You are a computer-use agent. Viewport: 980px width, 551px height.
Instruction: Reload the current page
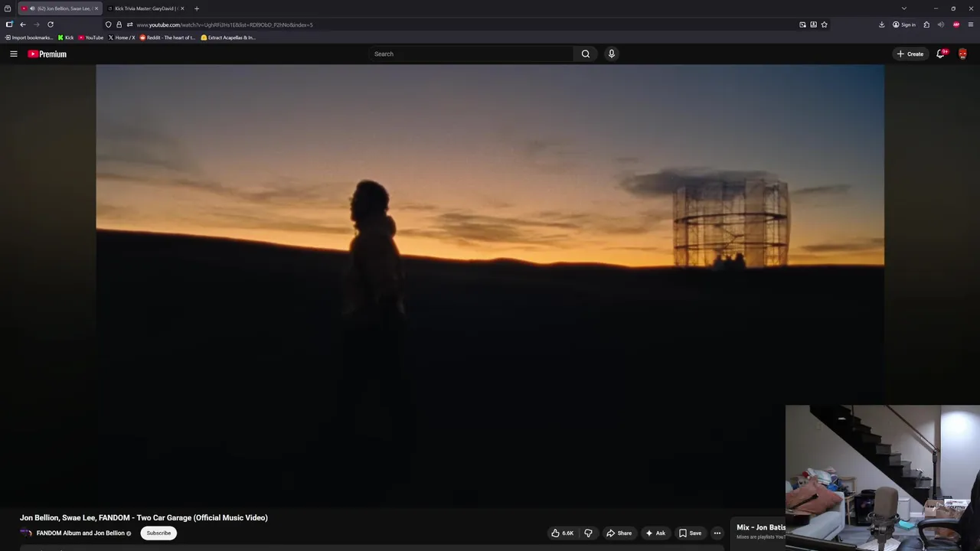pyautogui.click(x=51, y=24)
